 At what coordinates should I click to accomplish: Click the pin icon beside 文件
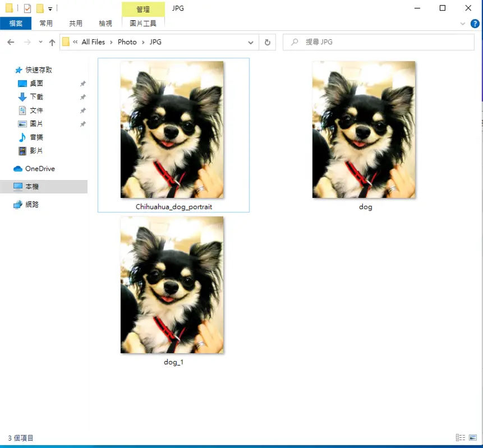click(82, 110)
